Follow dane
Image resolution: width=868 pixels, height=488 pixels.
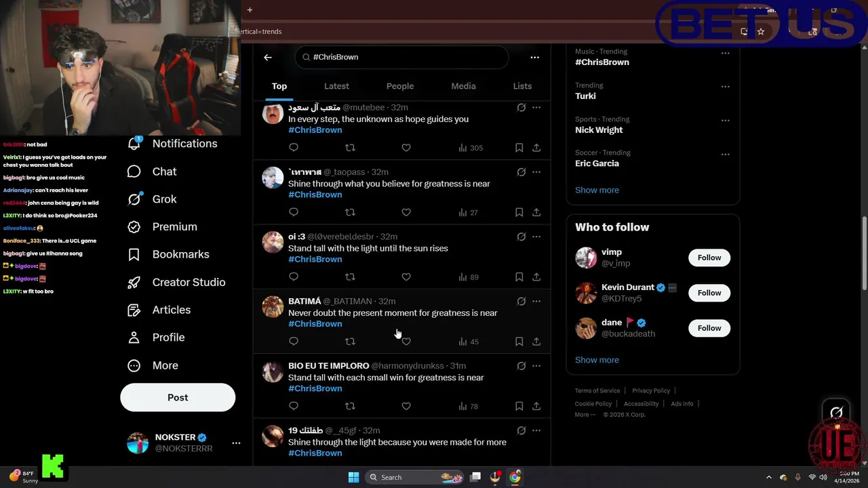[709, 328]
